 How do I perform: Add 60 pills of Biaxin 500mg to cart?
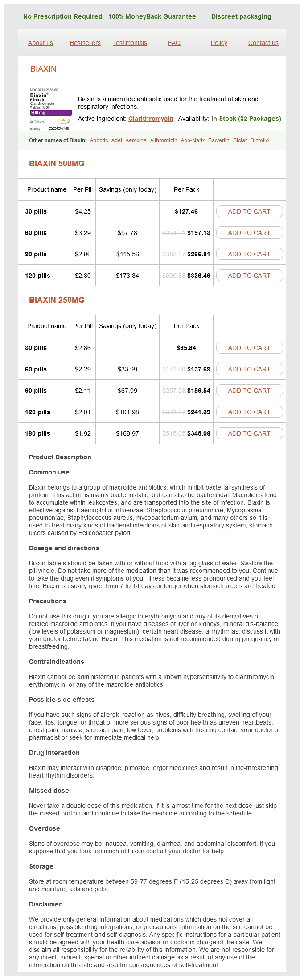tap(249, 233)
